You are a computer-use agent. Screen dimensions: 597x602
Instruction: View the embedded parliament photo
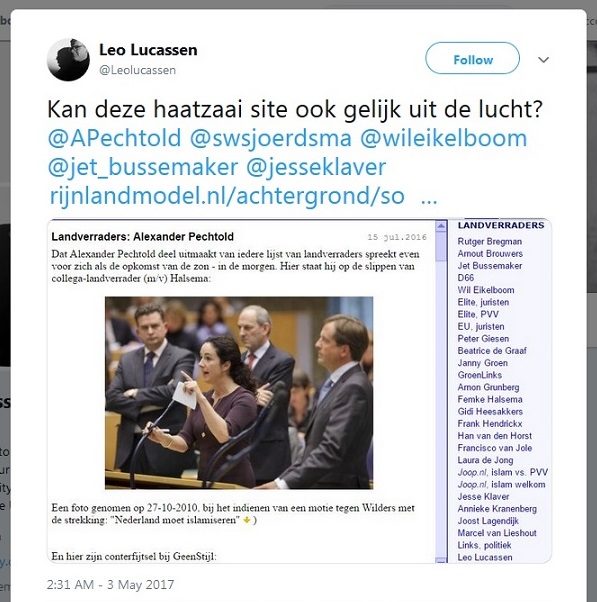click(x=239, y=392)
